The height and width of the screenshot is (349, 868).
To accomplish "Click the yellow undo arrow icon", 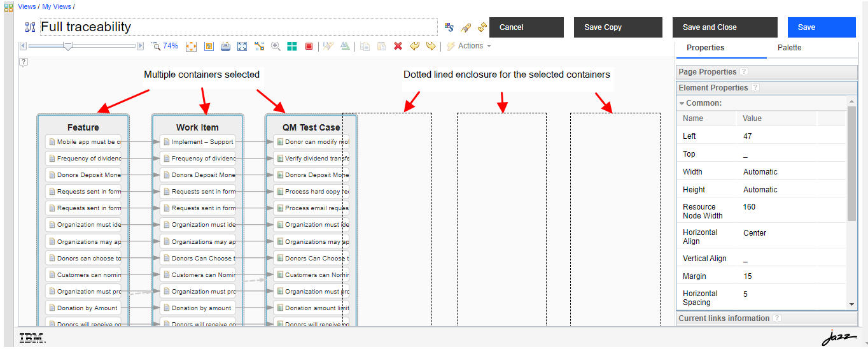I will click(x=415, y=46).
